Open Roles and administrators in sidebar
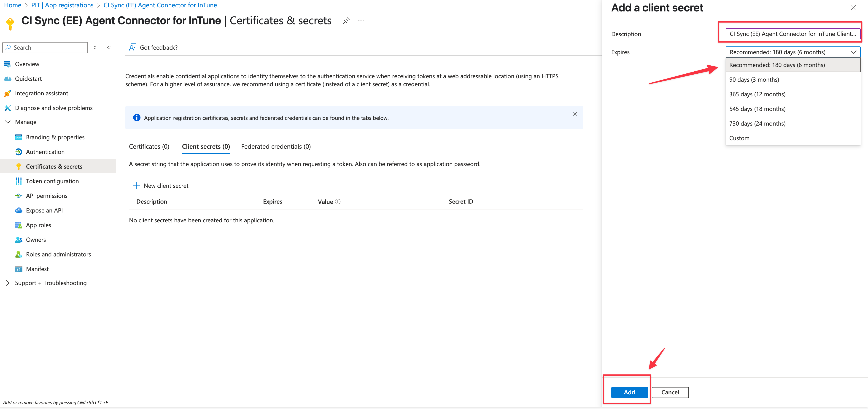 coord(58,254)
